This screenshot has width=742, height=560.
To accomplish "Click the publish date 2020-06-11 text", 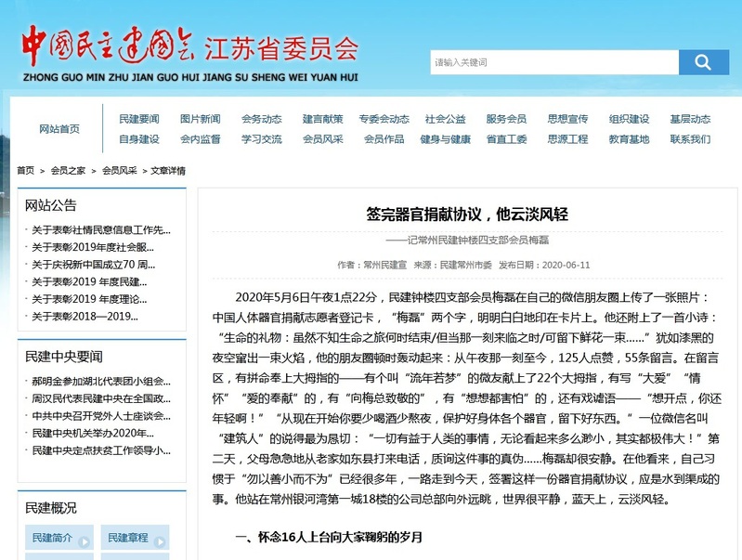I will pos(566,265).
